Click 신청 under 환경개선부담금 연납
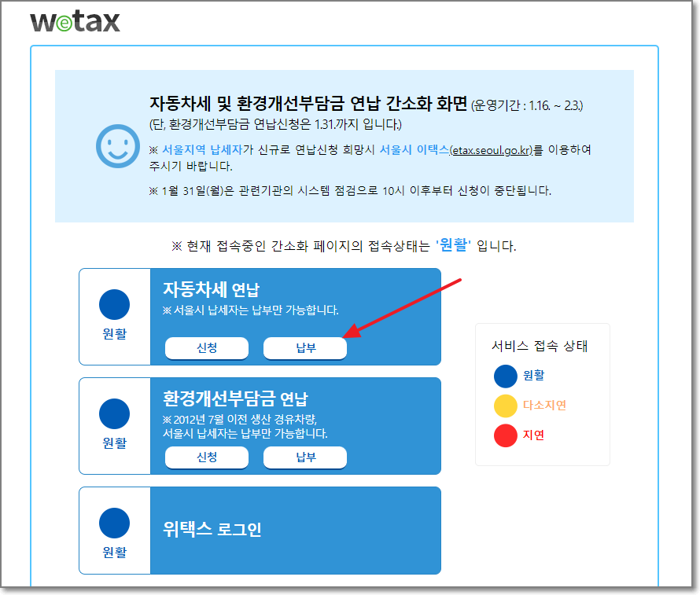 206,457
